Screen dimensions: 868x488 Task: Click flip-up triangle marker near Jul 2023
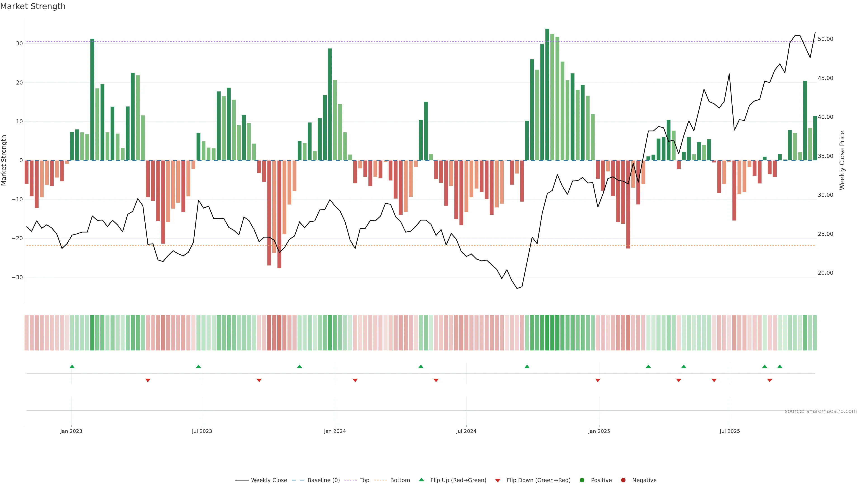pos(198,366)
